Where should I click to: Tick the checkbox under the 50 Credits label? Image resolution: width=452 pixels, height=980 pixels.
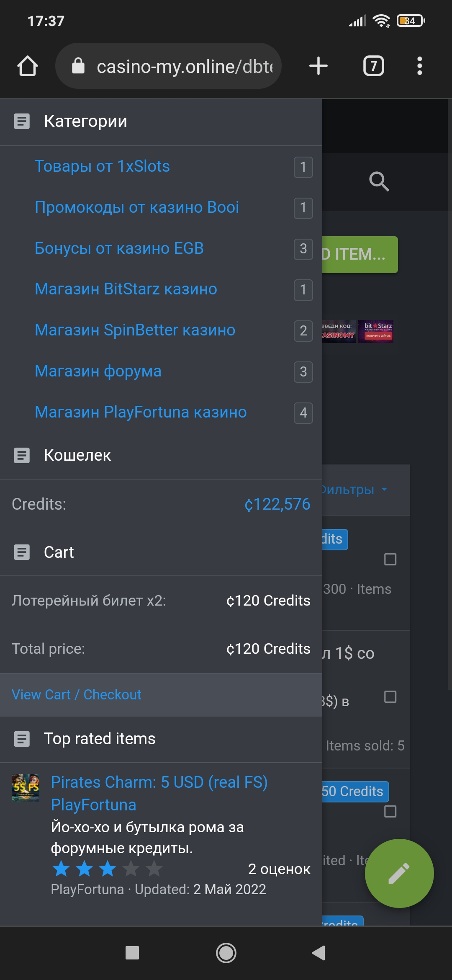point(390,811)
